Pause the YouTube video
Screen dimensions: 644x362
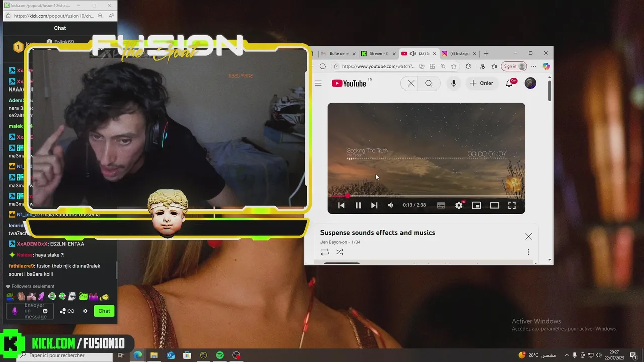click(x=358, y=205)
